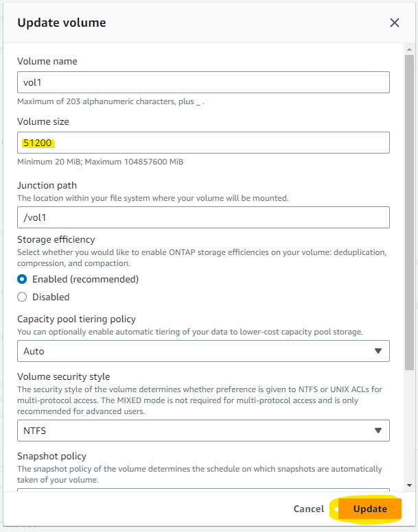
Task: Click into the Junction path field
Action: pyautogui.click(x=202, y=217)
